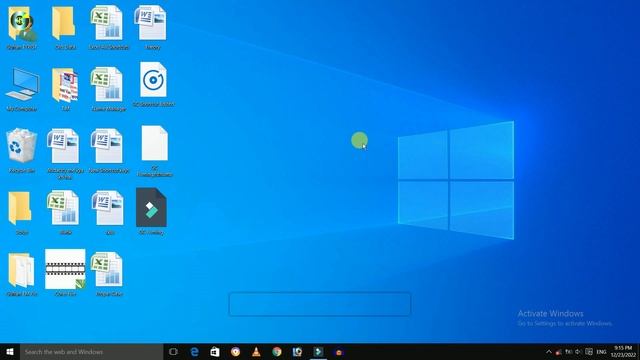Select Excel file above the filmstrip video

[64, 208]
